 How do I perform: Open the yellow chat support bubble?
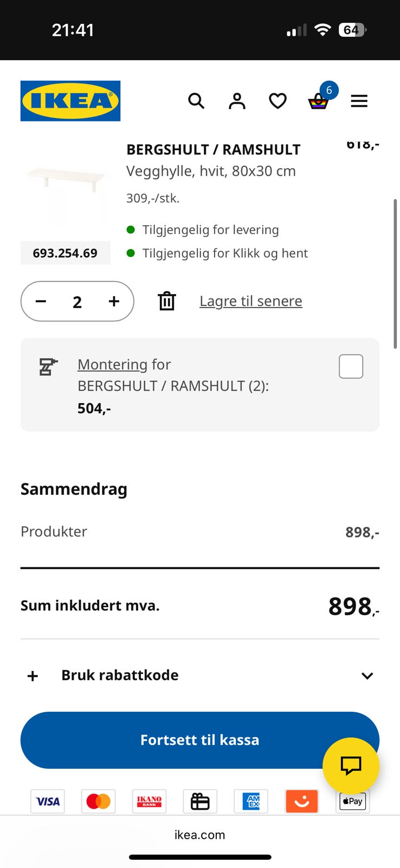tap(351, 765)
